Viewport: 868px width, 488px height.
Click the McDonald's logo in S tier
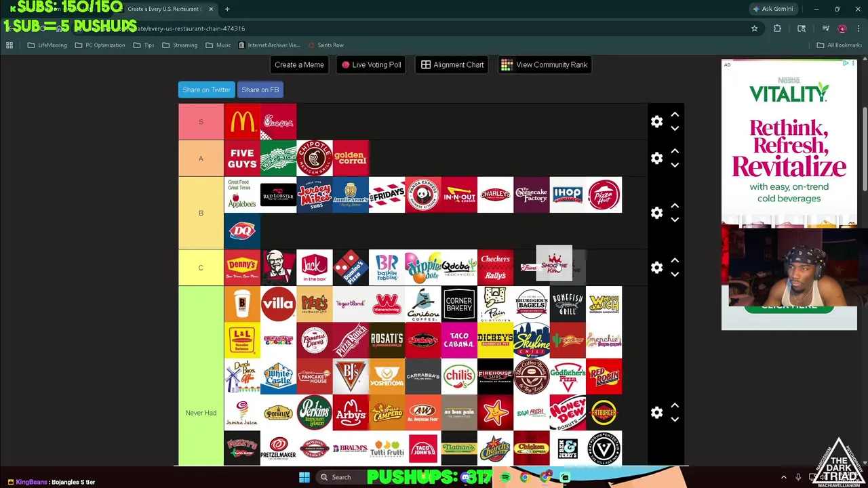(242, 122)
